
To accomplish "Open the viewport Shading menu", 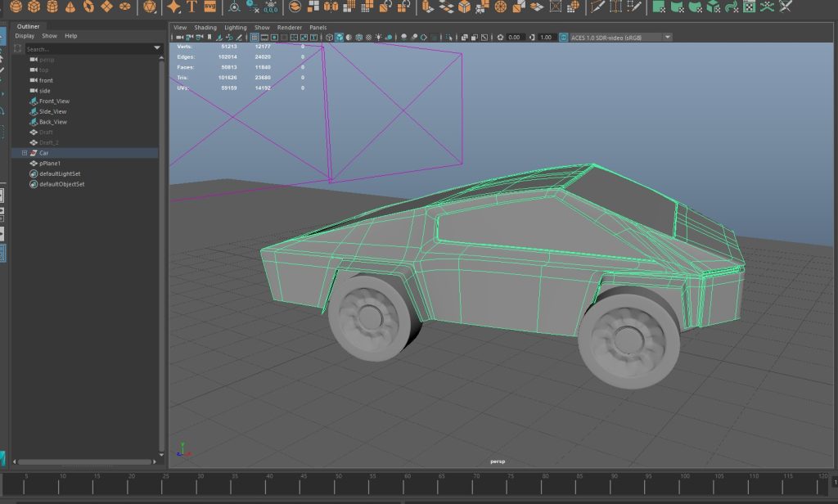I will (x=205, y=27).
